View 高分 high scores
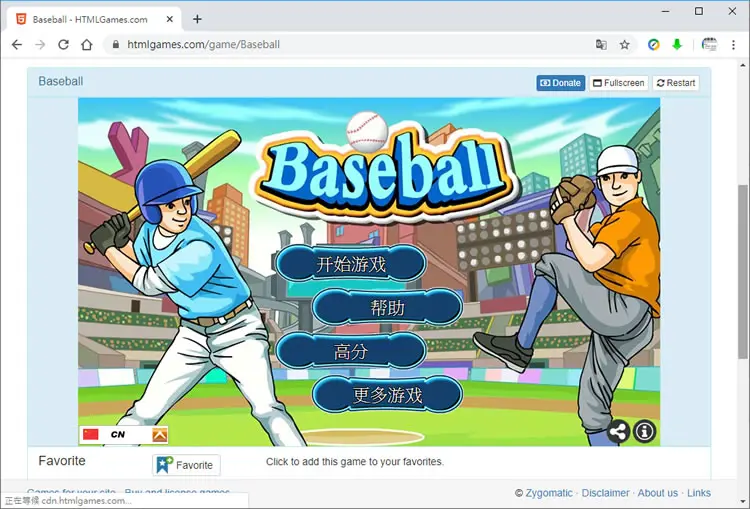 coord(351,351)
